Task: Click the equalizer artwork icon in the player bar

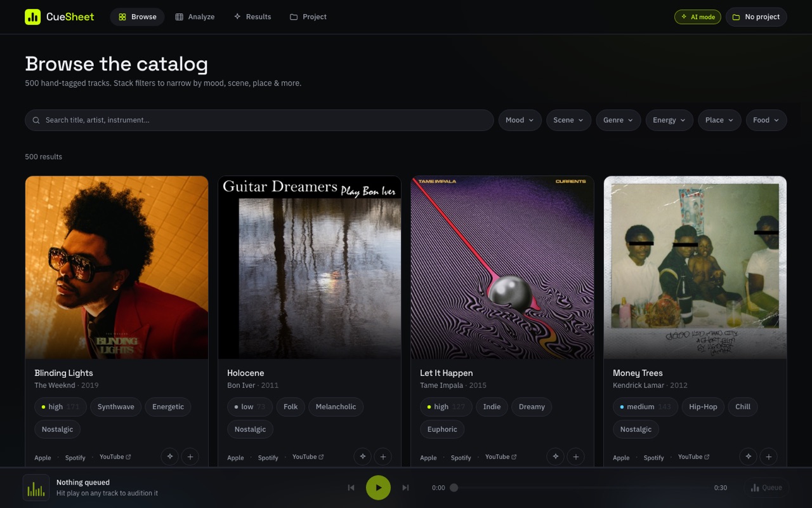Action: [x=36, y=488]
